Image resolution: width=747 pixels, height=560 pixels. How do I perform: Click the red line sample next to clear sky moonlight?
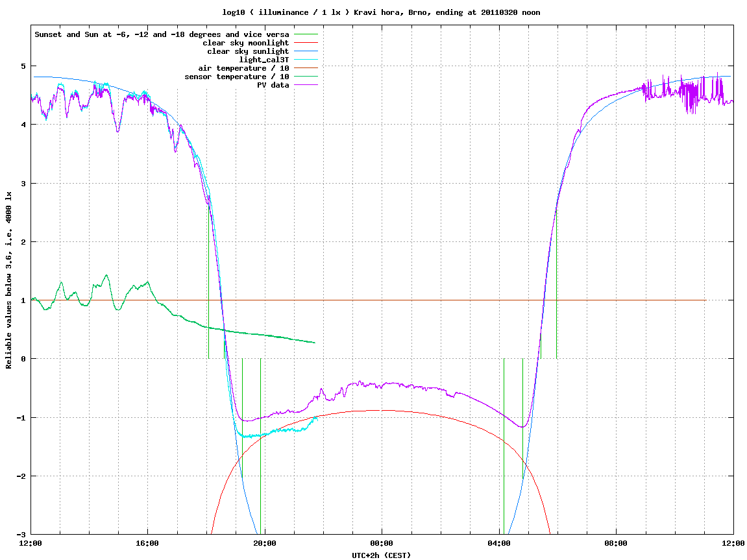pyautogui.click(x=306, y=43)
